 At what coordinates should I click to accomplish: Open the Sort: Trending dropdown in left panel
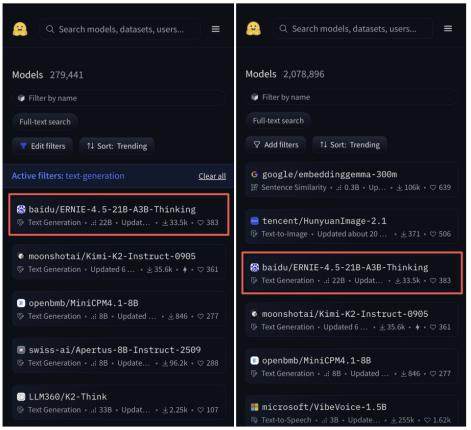point(117,146)
